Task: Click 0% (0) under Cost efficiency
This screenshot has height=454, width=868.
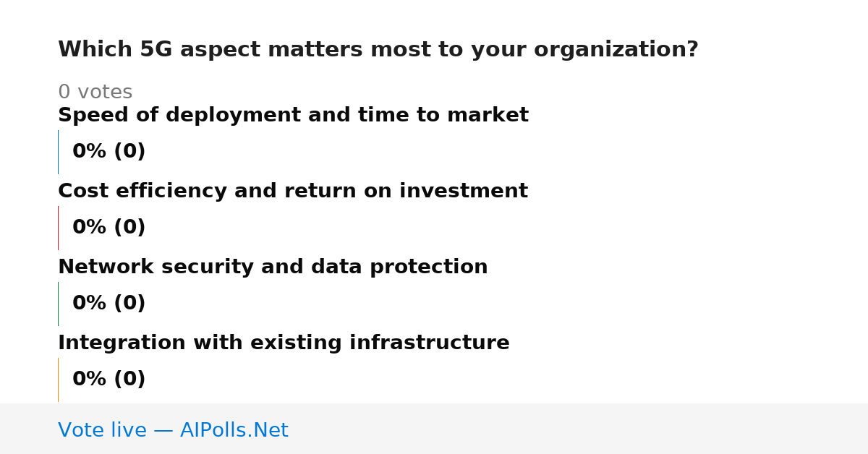Action: (109, 228)
